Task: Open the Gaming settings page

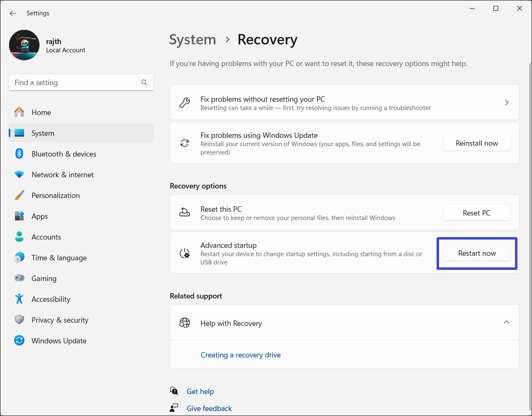Action: point(44,279)
